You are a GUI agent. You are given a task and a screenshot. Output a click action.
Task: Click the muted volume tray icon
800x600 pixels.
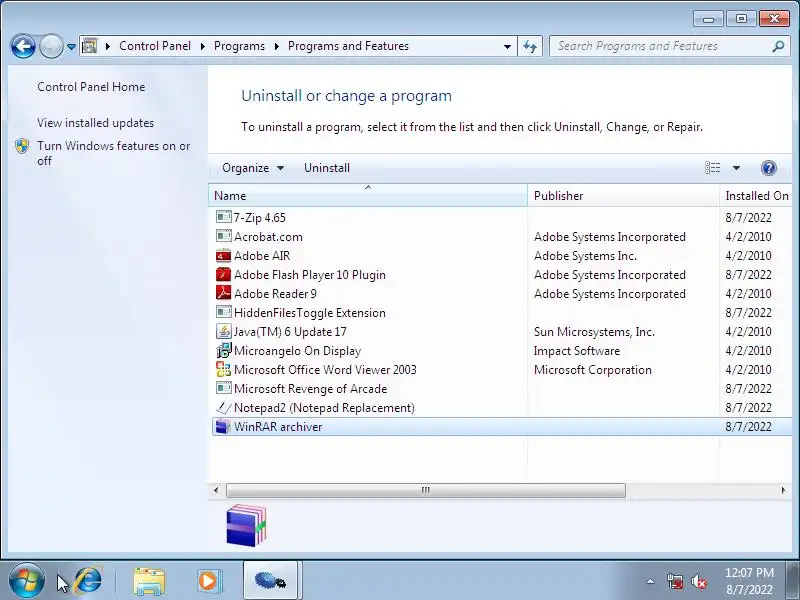coord(698,581)
